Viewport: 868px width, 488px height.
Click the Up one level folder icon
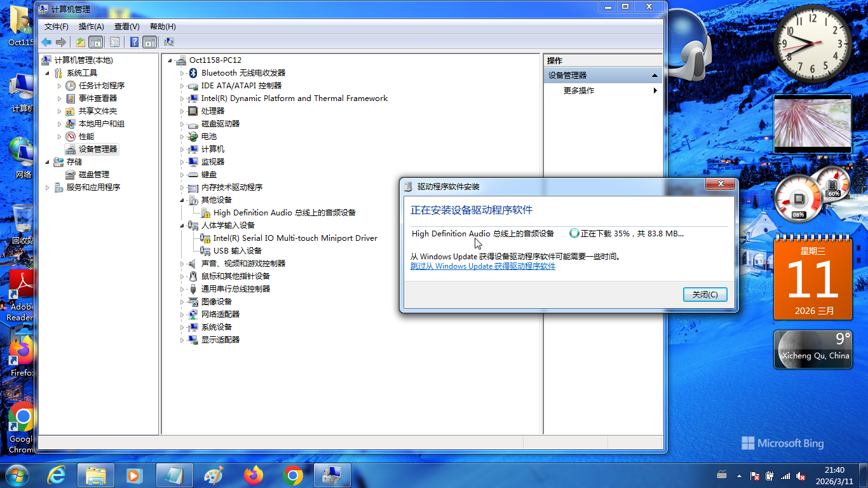click(x=80, y=42)
